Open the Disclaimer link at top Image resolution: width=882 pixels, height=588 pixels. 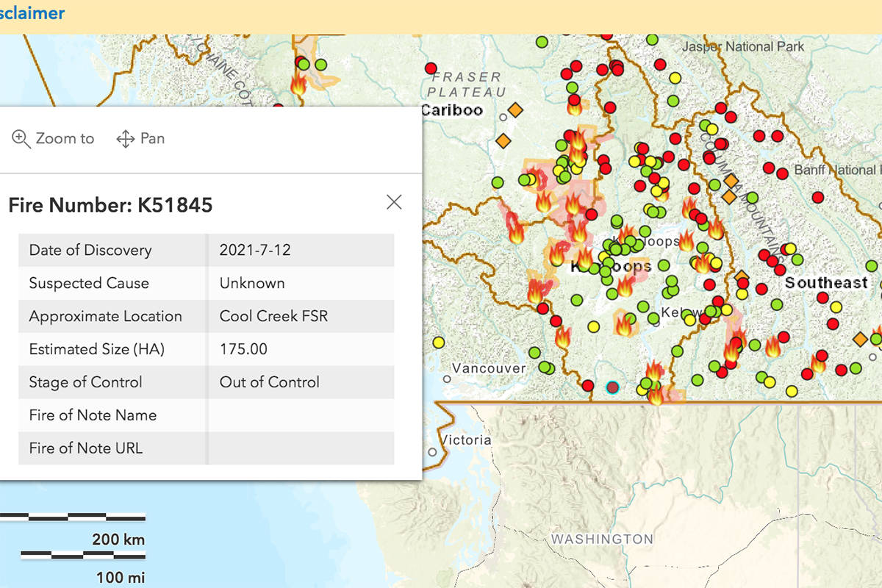32,12
